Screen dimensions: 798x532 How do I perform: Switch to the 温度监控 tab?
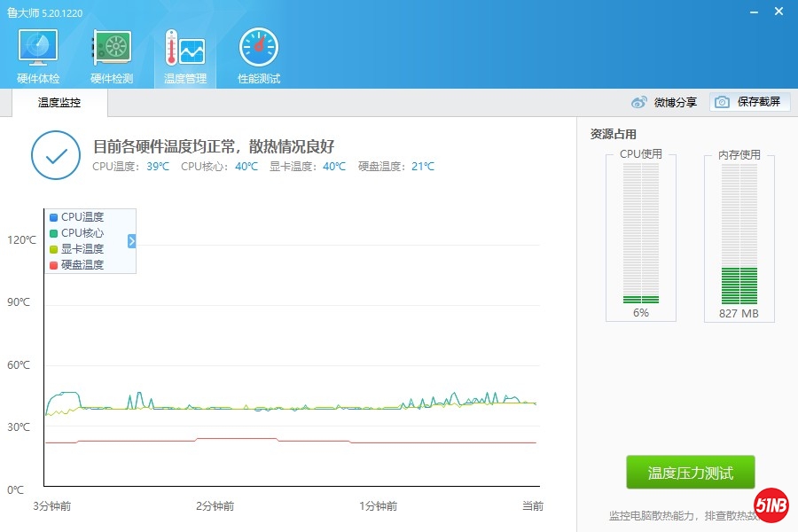click(x=59, y=103)
